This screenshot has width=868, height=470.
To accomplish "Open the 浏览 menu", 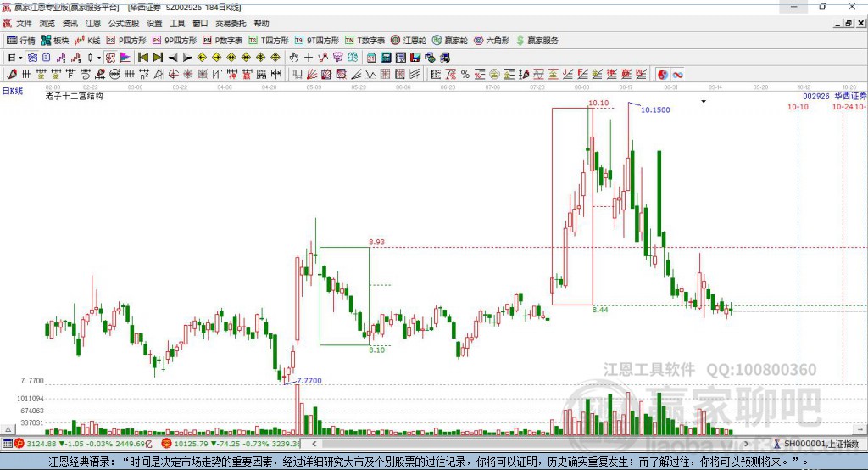I will click(47, 23).
